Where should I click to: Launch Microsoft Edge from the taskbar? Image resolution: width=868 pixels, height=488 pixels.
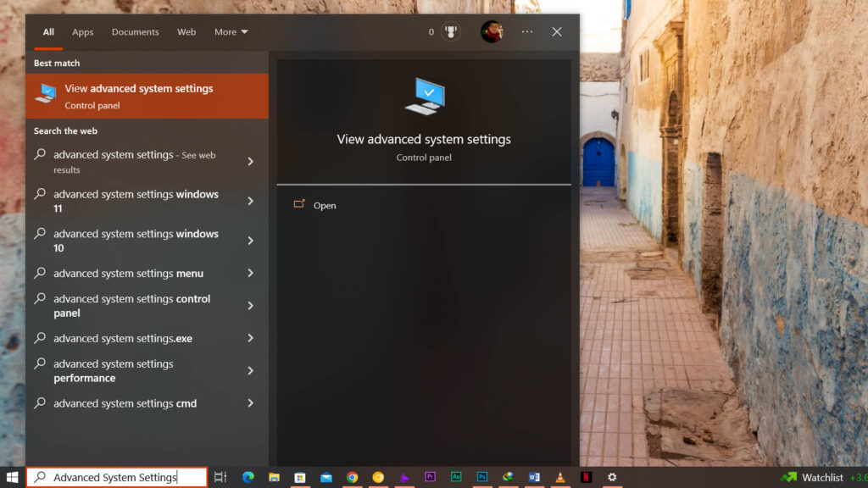click(248, 477)
